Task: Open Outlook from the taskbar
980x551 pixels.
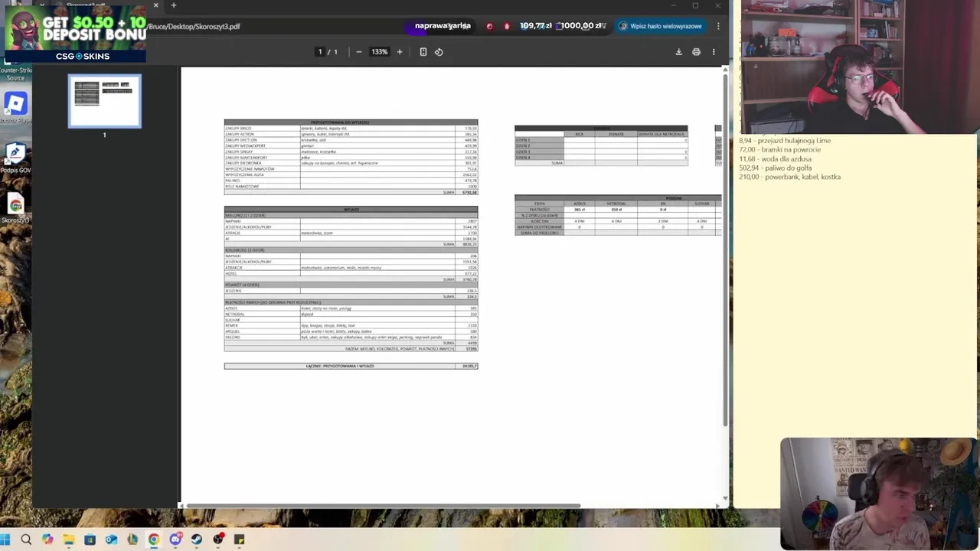Action: point(111,540)
